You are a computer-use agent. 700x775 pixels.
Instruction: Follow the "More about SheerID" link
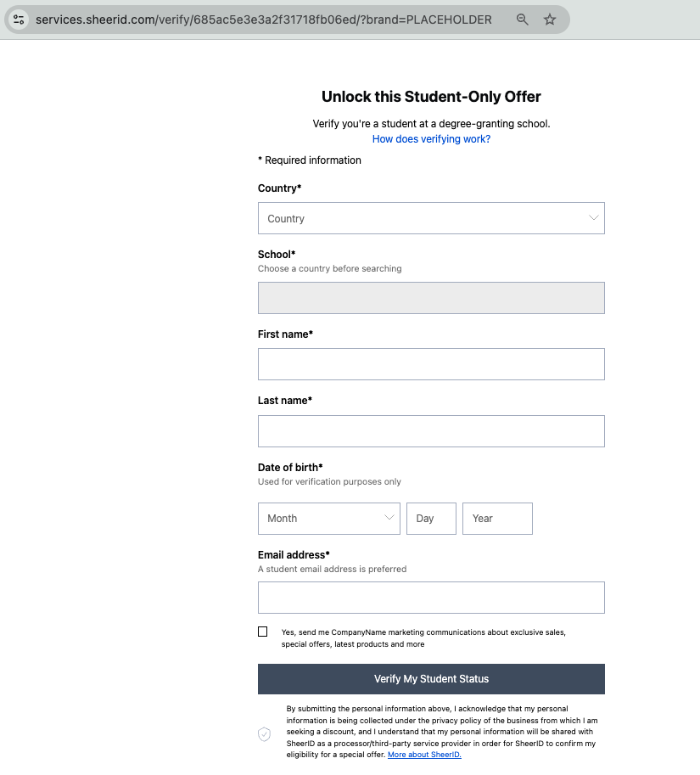pyautogui.click(x=424, y=755)
